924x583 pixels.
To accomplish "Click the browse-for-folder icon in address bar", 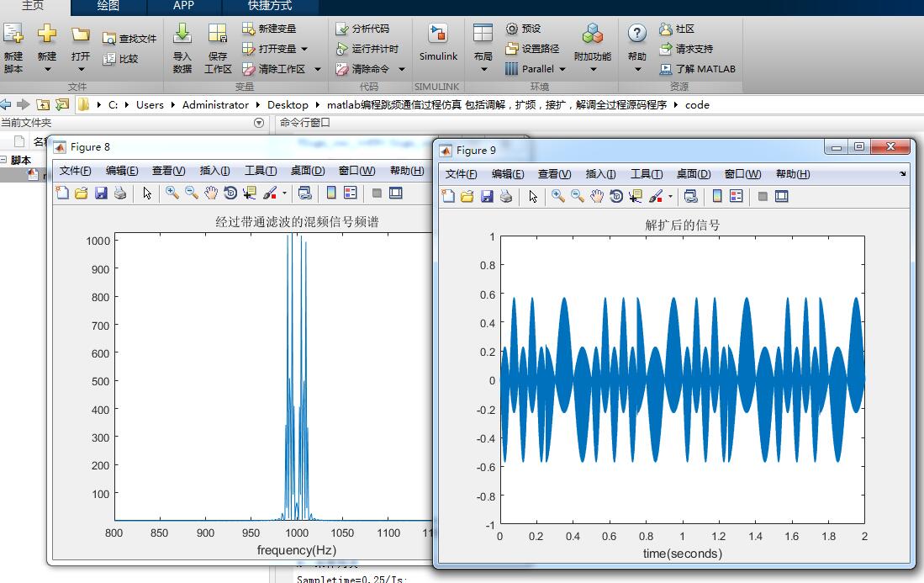I will tap(62, 105).
